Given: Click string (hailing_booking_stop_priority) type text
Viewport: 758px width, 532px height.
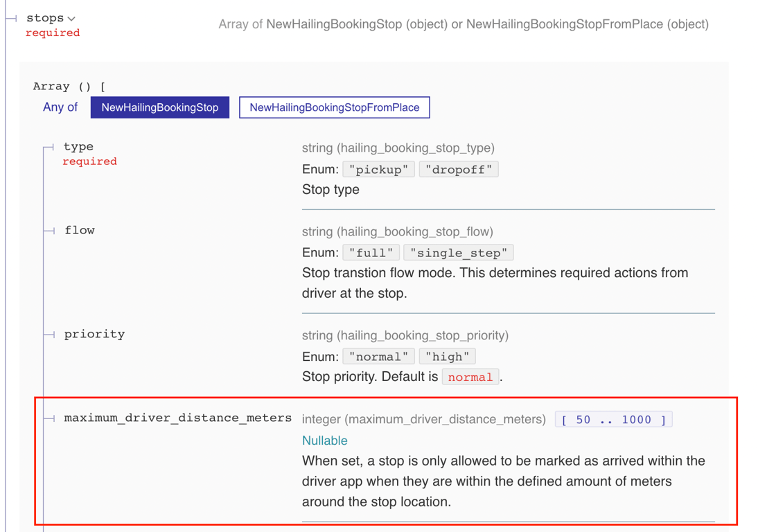Looking at the screenshot, I should click(405, 335).
